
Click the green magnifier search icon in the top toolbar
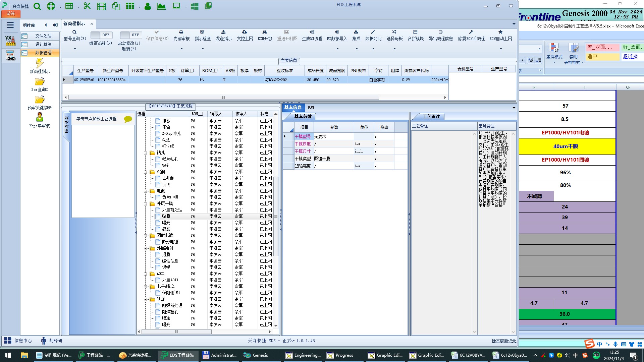(37, 6)
